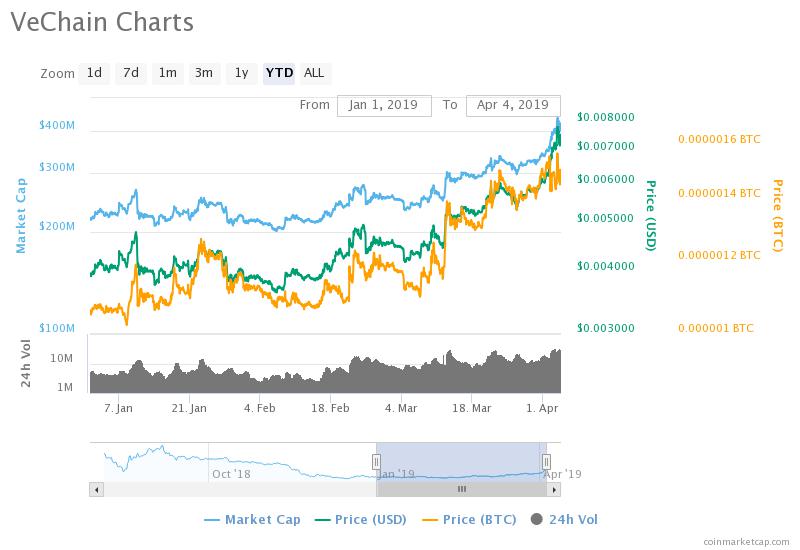Click the Apr '19 navigator label

click(x=562, y=474)
